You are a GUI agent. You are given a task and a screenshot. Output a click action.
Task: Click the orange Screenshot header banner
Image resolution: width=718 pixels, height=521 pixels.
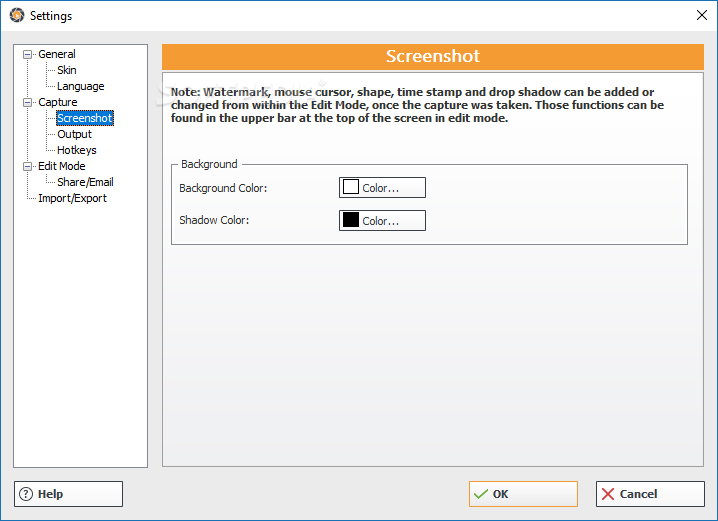tap(433, 56)
